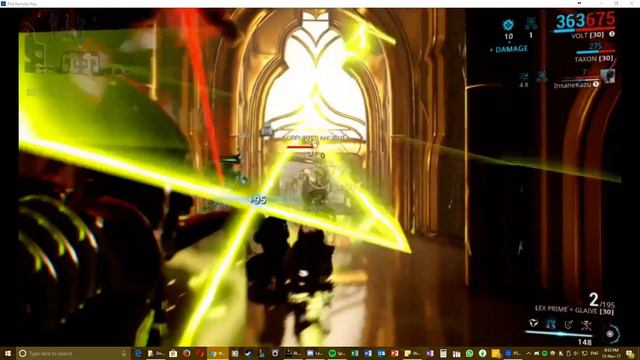Switch to PS4 Remote Play taskbar window
The image size is (640, 360).
click(x=513, y=353)
